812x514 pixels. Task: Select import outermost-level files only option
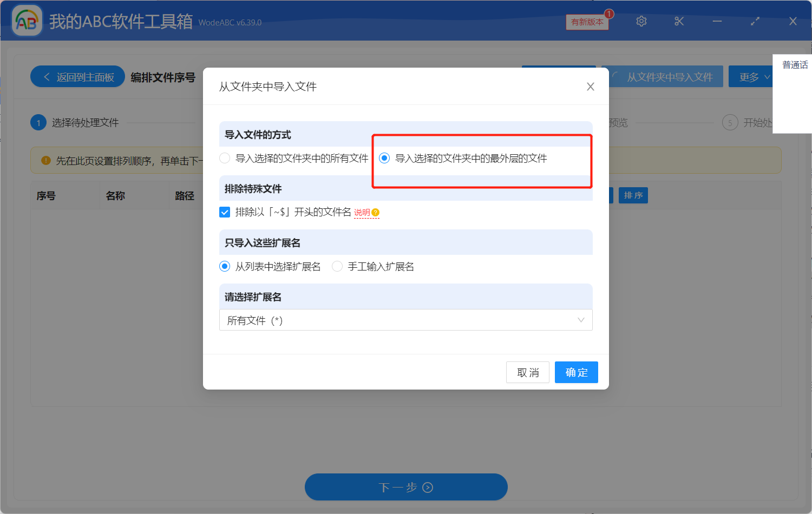tap(463, 158)
